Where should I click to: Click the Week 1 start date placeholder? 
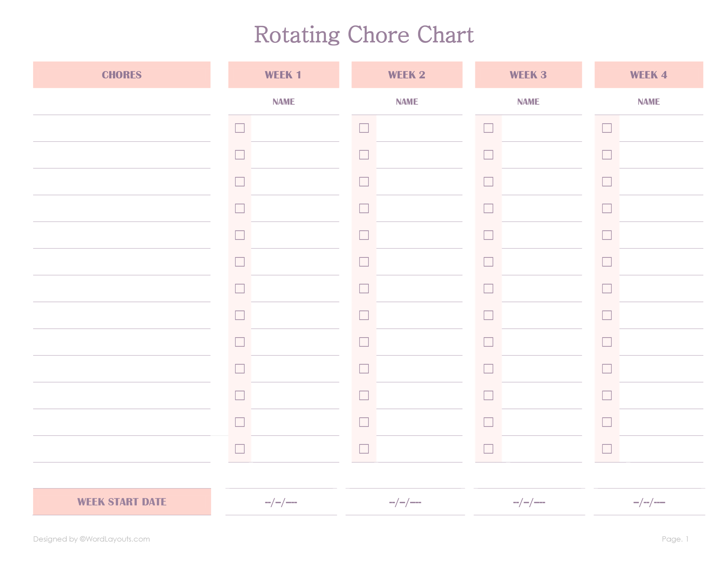[281, 502]
